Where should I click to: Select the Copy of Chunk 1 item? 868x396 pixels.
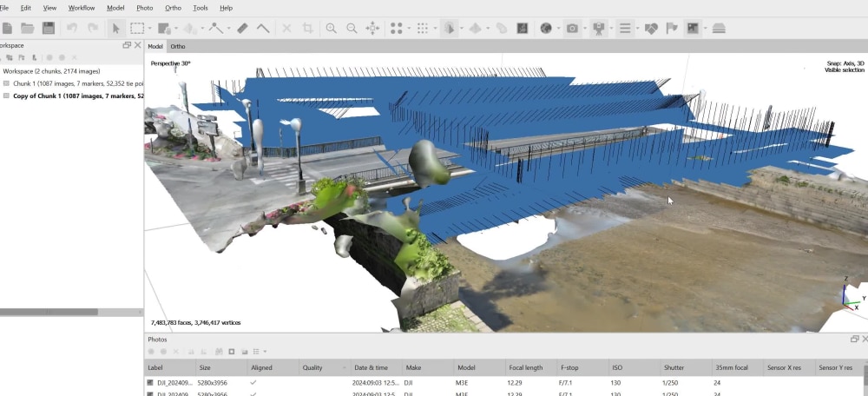(77, 96)
